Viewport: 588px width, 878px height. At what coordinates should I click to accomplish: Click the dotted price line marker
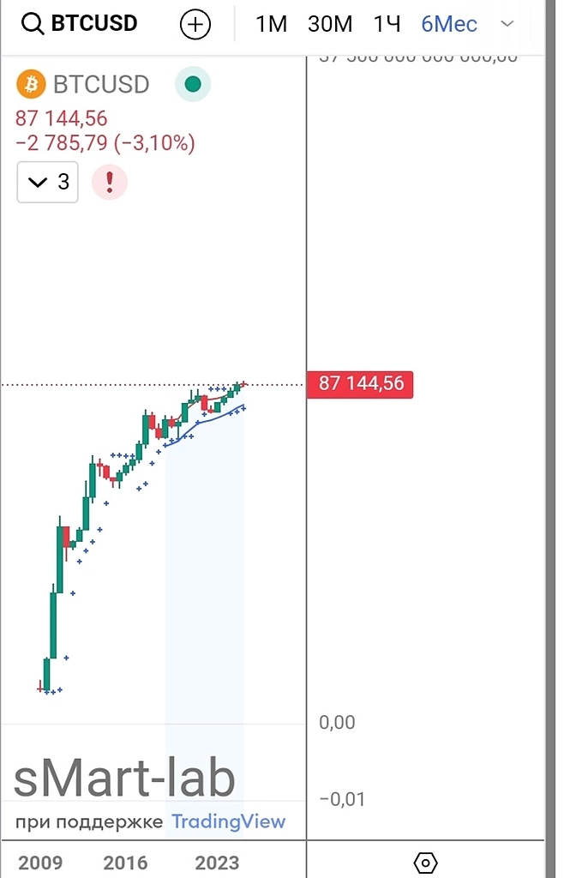pyautogui.click(x=103, y=384)
